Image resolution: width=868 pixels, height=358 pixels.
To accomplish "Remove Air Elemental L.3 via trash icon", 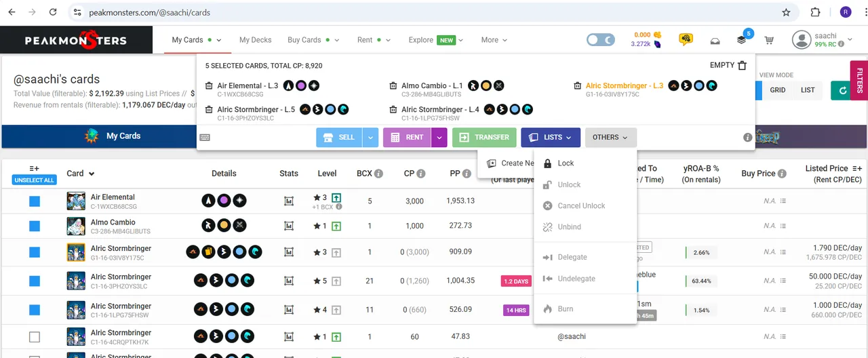I will pyautogui.click(x=209, y=86).
